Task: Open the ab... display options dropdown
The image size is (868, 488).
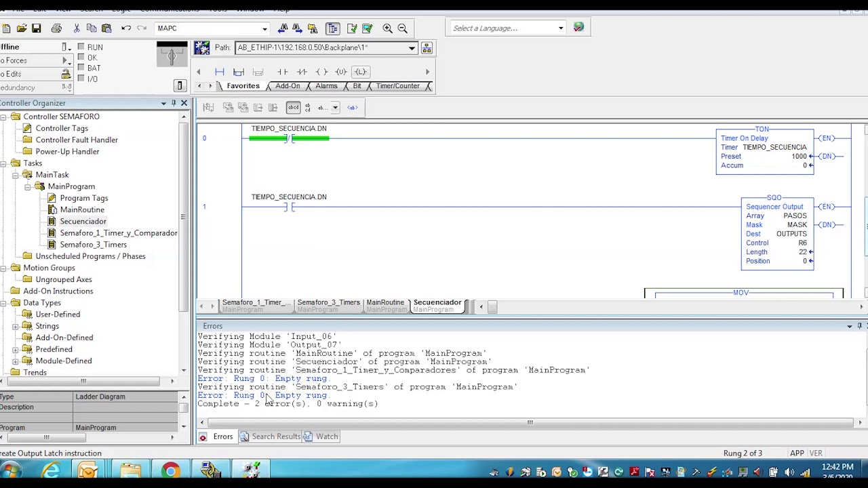Action: [334, 108]
